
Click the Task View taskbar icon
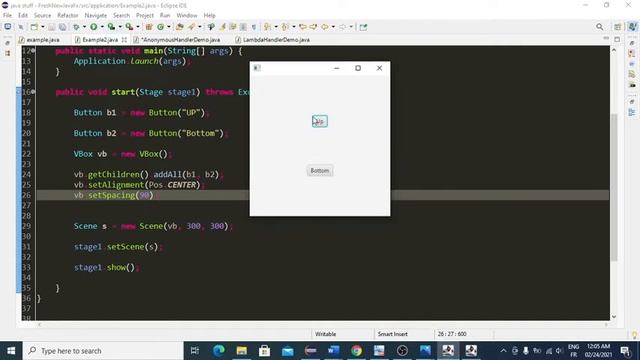pos(195,351)
